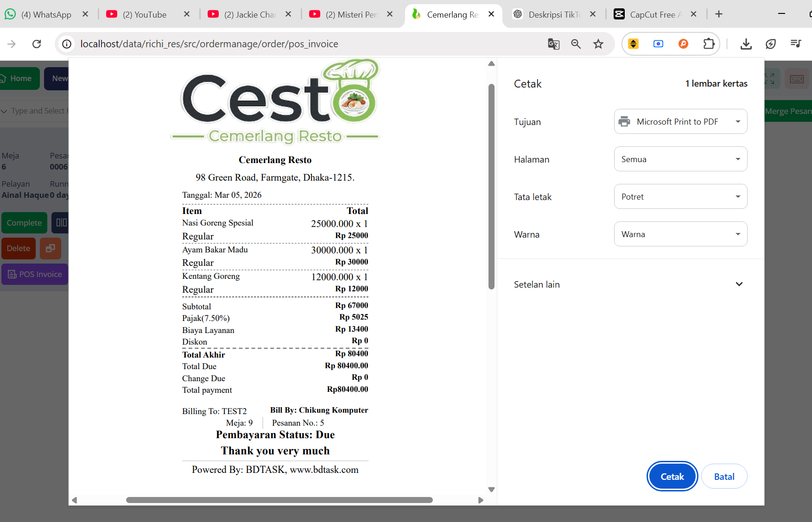812x522 pixels.
Task: Open the browser Downloads icon
Action: tap(746, 44)
